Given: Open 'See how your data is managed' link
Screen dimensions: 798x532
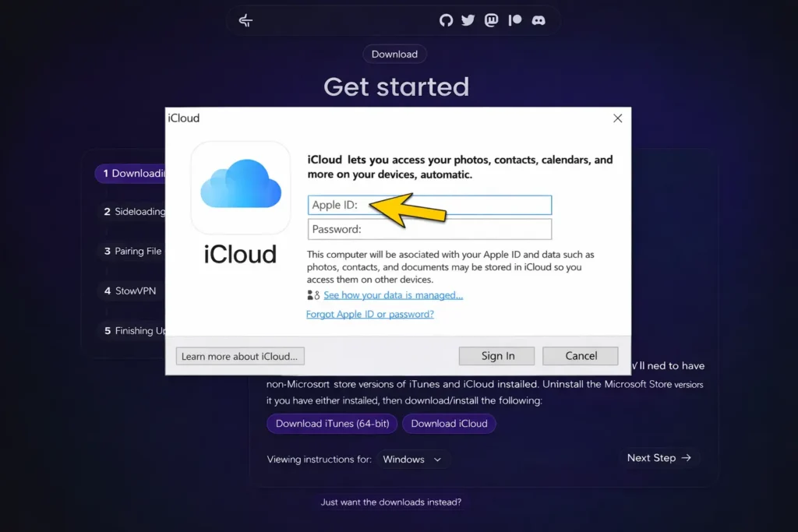Looking at the screenshot, I should click(x=393, y=295).
